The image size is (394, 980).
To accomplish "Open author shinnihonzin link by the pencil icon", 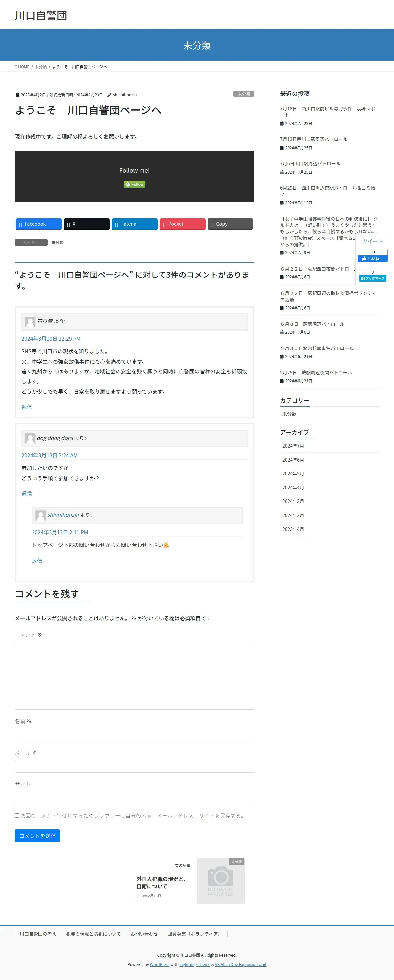I will [x=125, y=95].
